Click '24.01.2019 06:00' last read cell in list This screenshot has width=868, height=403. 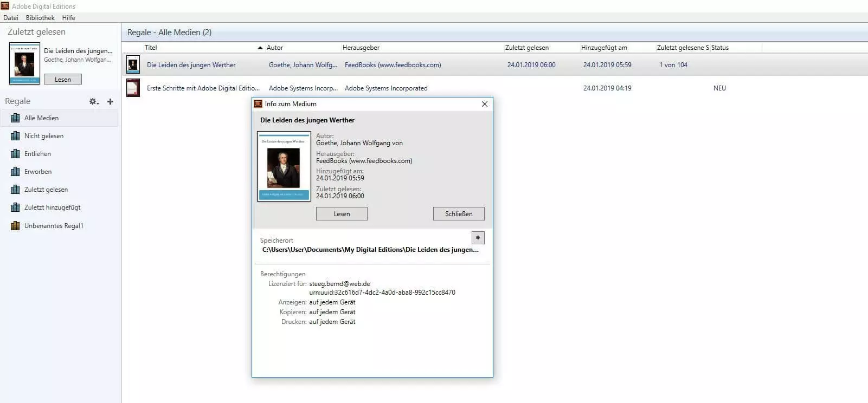tap(531, 65)
